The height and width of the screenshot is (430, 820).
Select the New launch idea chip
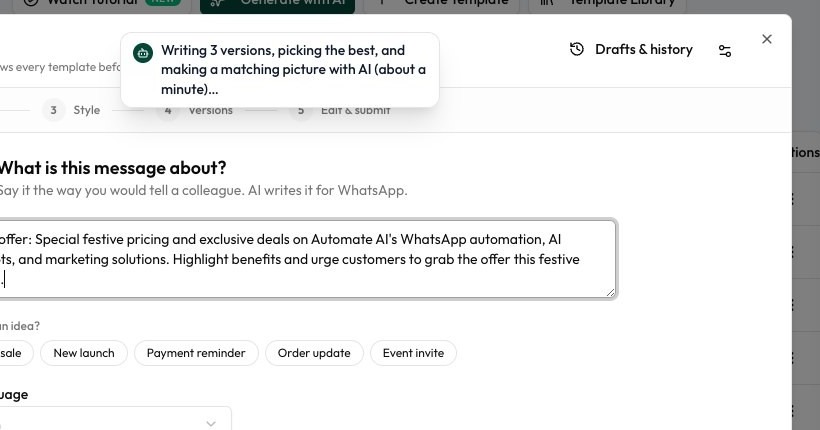[x=84, y=353]
